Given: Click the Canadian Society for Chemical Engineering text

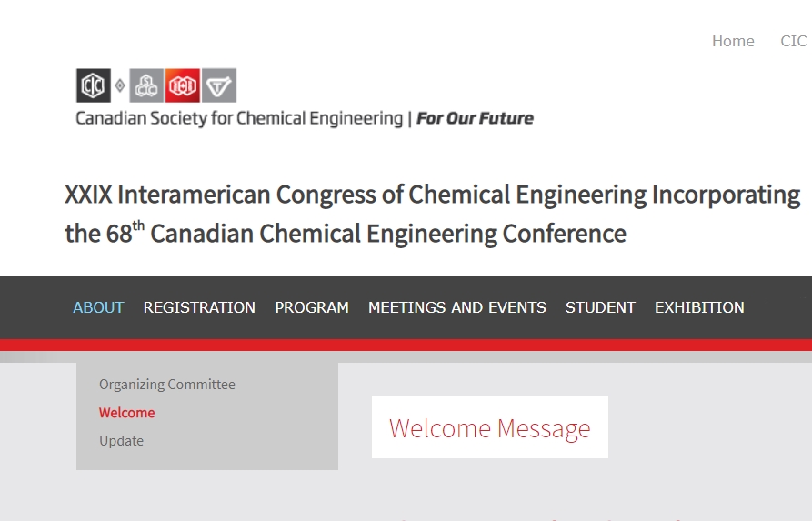Looking at the screenshot, I should (x=239, y=118).
